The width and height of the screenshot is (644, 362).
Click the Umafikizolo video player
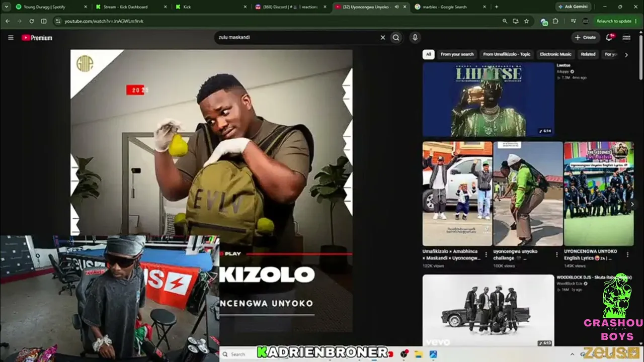point(211,191)
